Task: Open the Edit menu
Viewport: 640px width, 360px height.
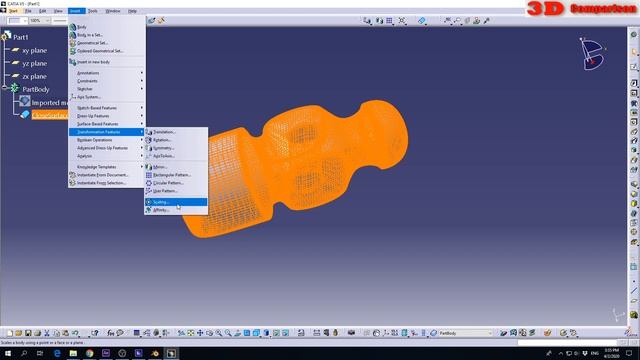Action: (x=42, y=11)
